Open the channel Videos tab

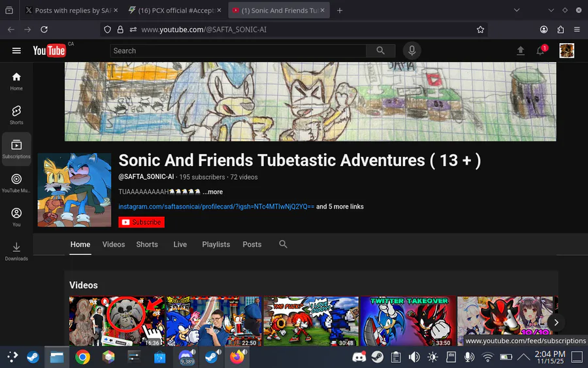(114, 244)
